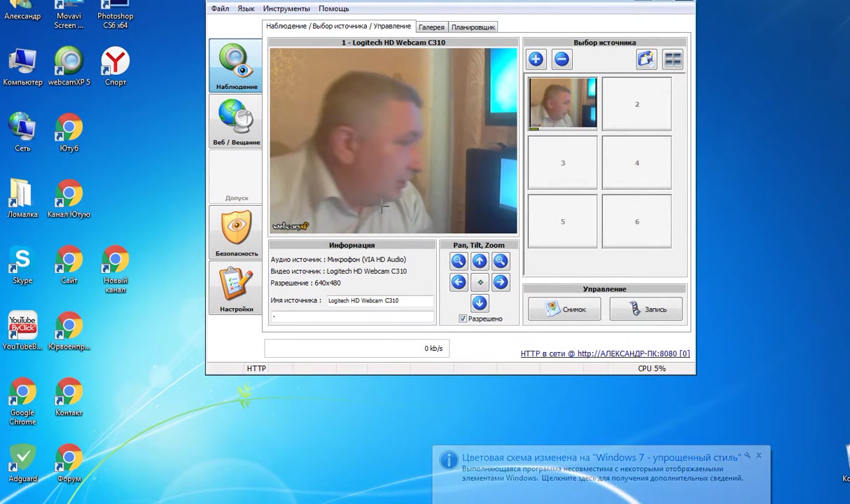Switch to the Галерея tab
This screenshot has height=504, width=850.
pos(431,27)
